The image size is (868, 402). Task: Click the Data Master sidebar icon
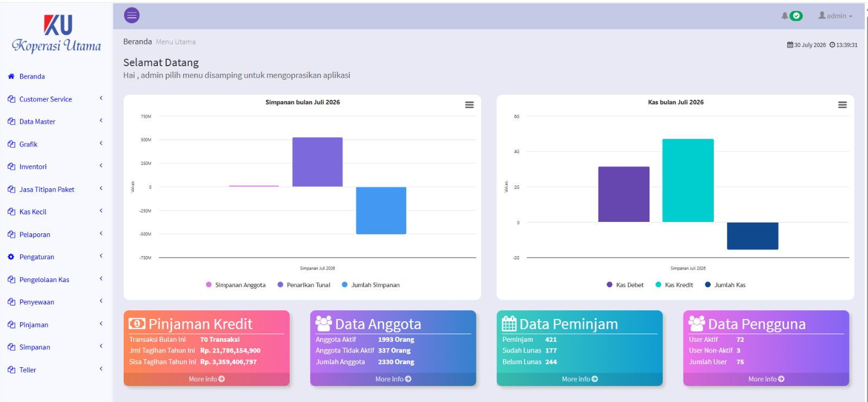(x=11, y=122)
